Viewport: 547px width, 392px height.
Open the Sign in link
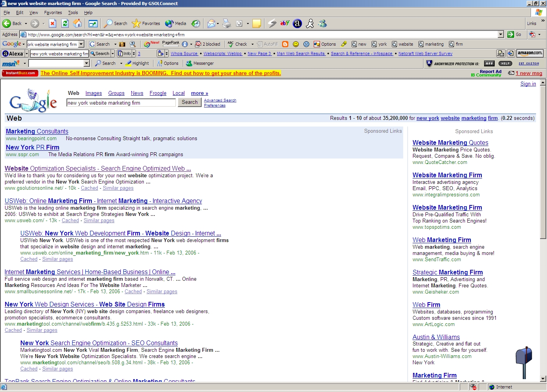click(x=528, y=84)
